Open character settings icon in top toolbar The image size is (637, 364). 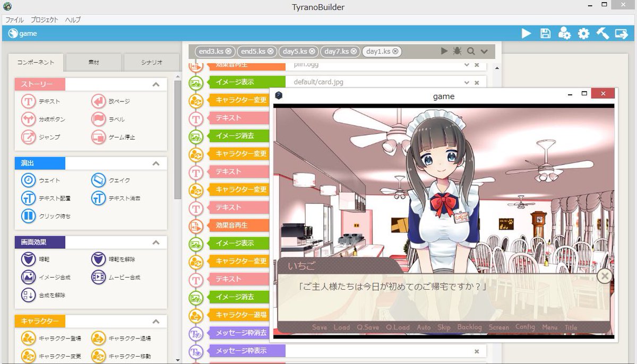[564, 33]
